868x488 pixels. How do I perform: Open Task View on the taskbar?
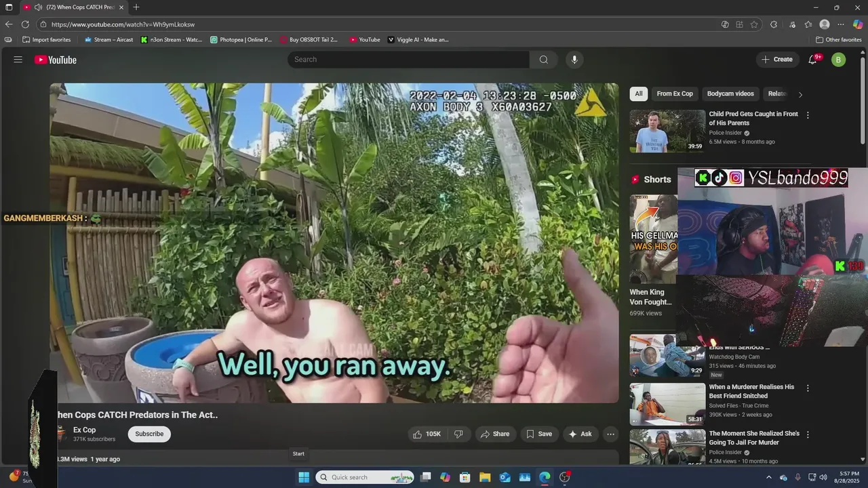point(426,477)
